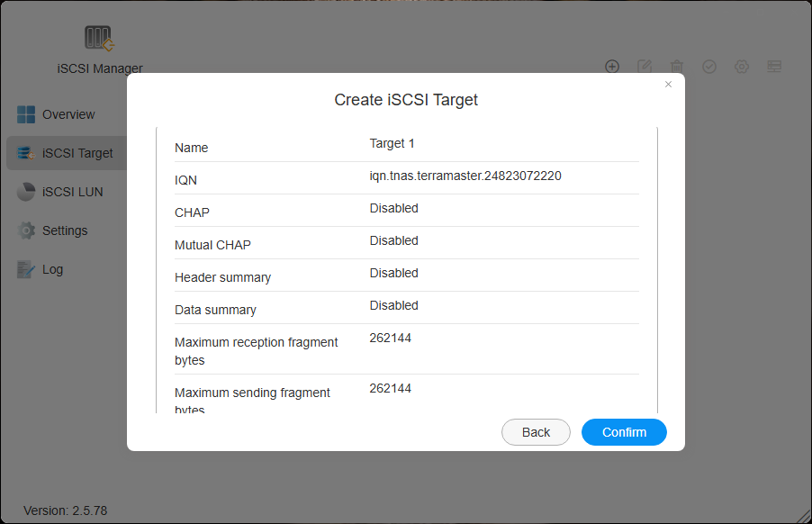Click the IQN value text
Image resolution: width=812 pixels, height=524 pixels.
(x=465, y=176)
